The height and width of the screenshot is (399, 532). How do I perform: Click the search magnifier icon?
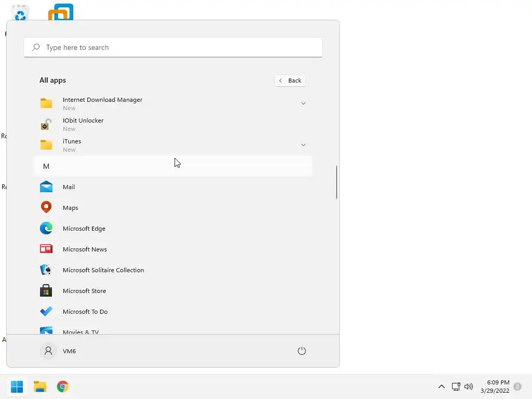coord(36,47)
